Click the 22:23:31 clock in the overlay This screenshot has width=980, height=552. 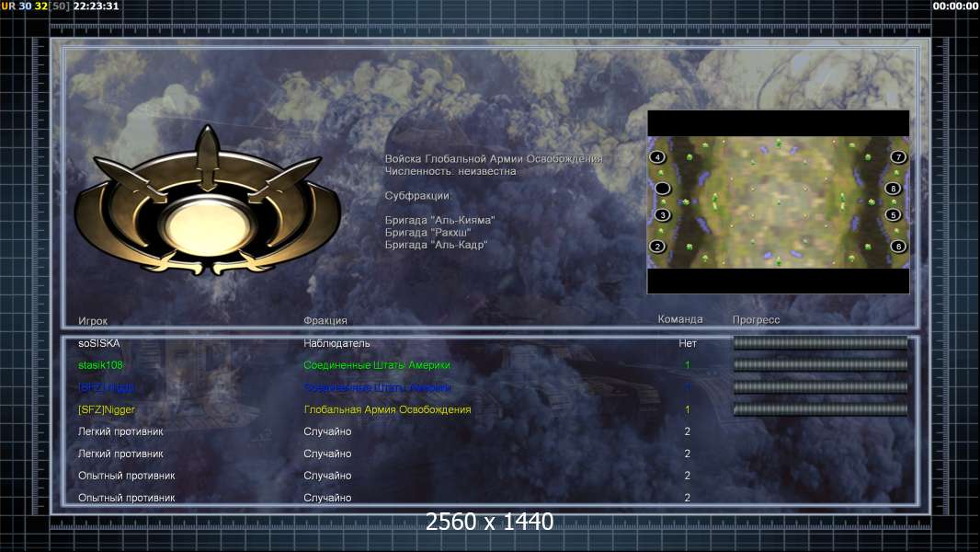[96, 6]
